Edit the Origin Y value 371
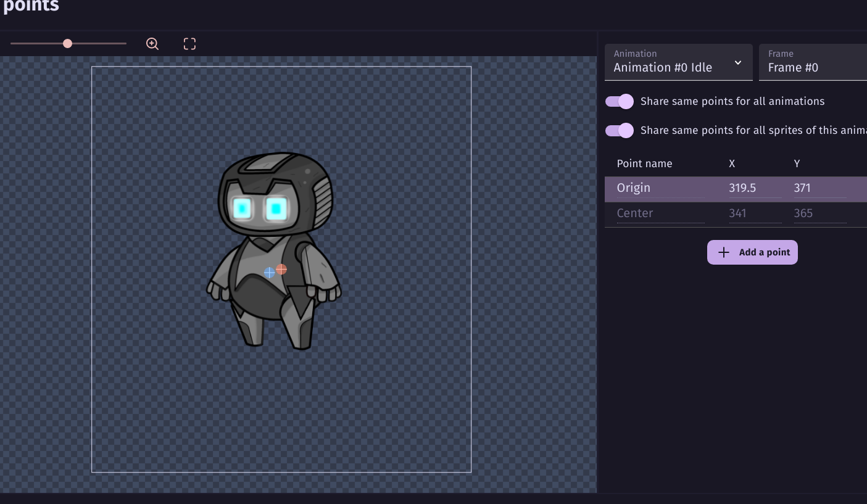 click(x=819, y=188)
